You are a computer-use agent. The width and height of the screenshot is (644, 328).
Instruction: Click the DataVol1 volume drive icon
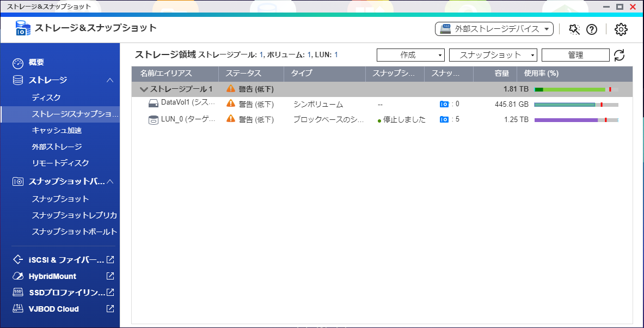pos(153,104)
